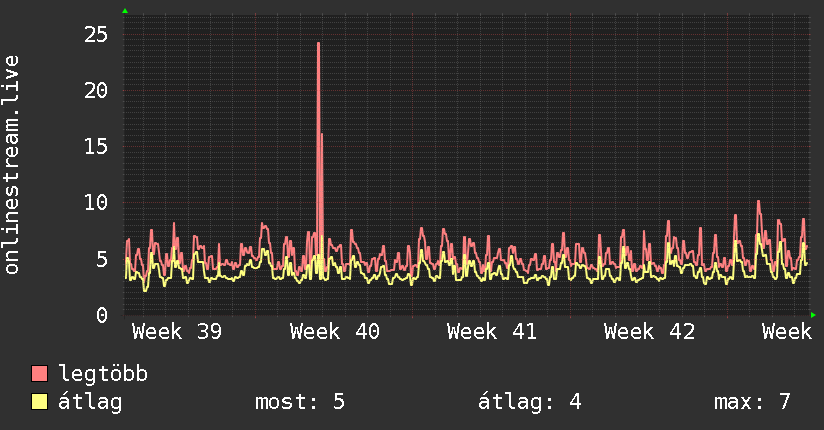Screen dimensions: 824x430
Task: Click the 'átlag' legend label beside yellow swatch
Action: 90,402
